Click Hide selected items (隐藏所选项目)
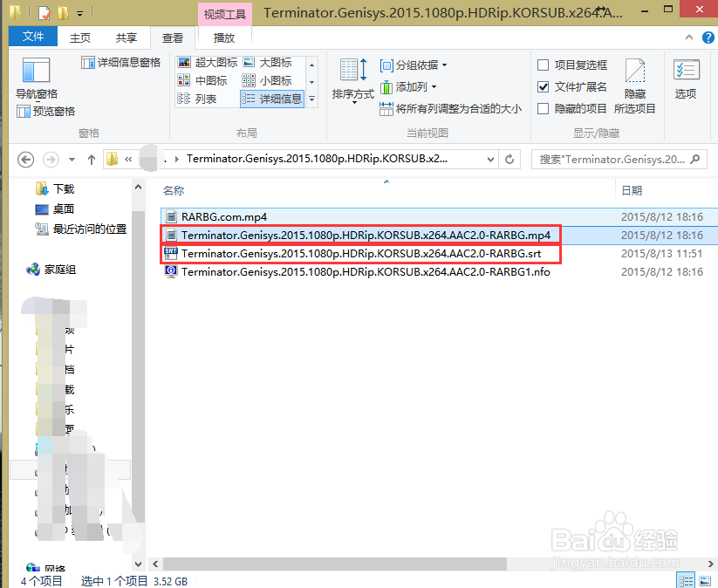This screenshot has width=718, height=588. coord(634,85)
